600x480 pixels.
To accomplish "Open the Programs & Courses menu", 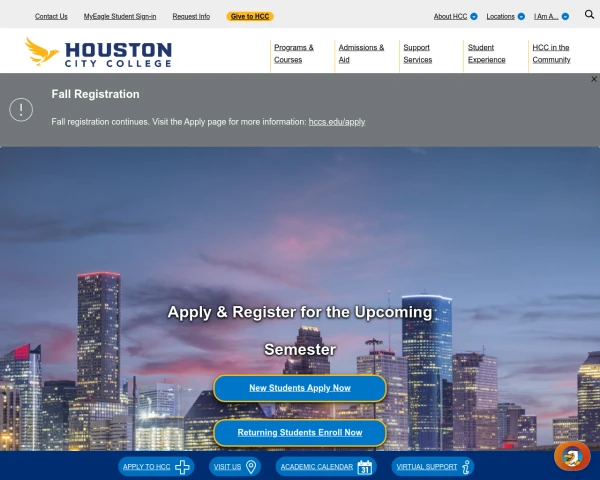I will [x=294, y=54].
